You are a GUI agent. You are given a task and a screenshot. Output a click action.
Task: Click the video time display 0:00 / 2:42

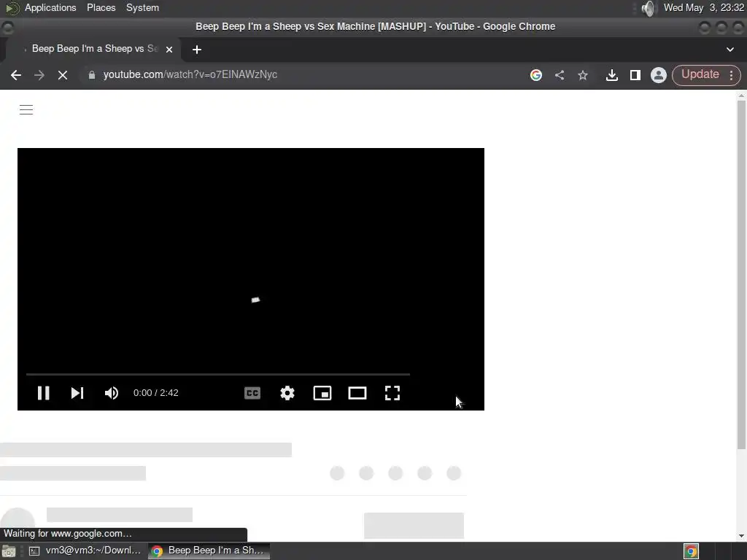point(156,393)
